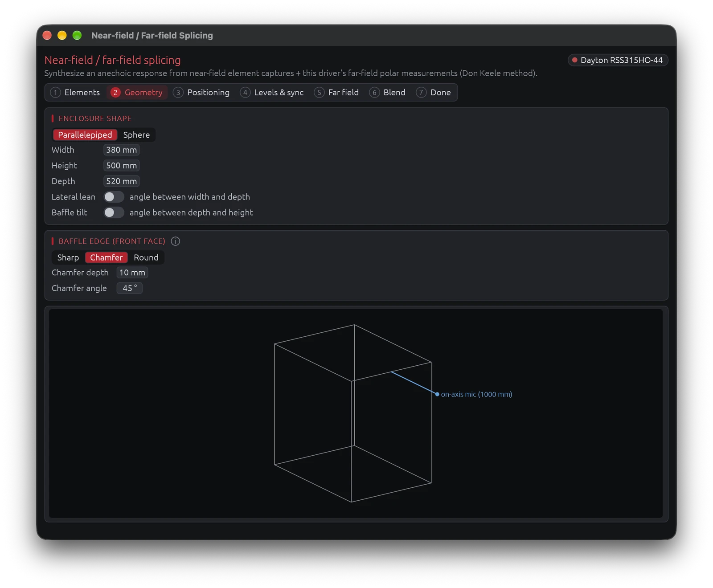The image size is (713, 588).
Task: Edit the Height field showing 500 mm
Action: [121, 166]
